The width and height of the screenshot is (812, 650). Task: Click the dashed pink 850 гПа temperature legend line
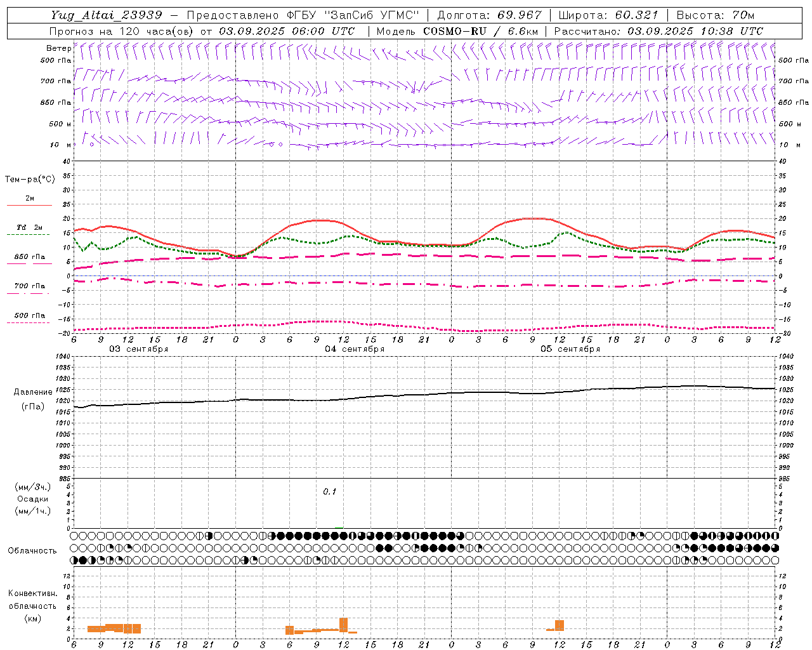click(x=28, y=263)
